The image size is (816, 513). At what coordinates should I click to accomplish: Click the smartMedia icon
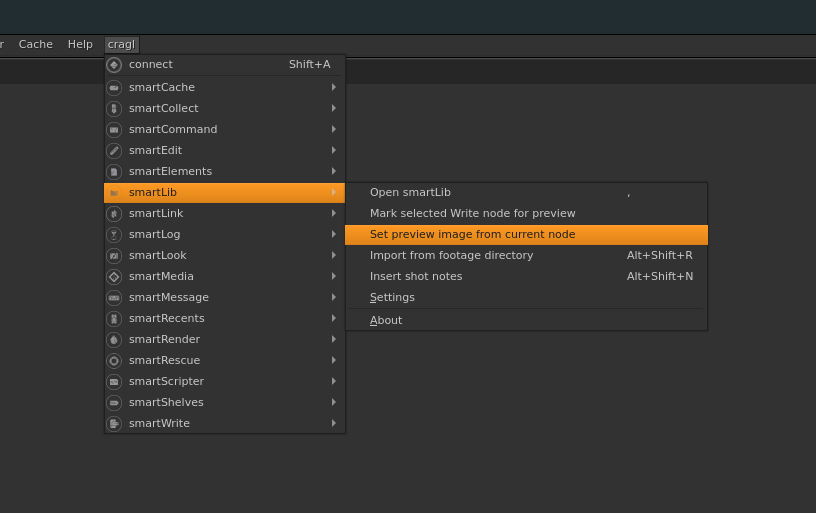tap(114, 277)
